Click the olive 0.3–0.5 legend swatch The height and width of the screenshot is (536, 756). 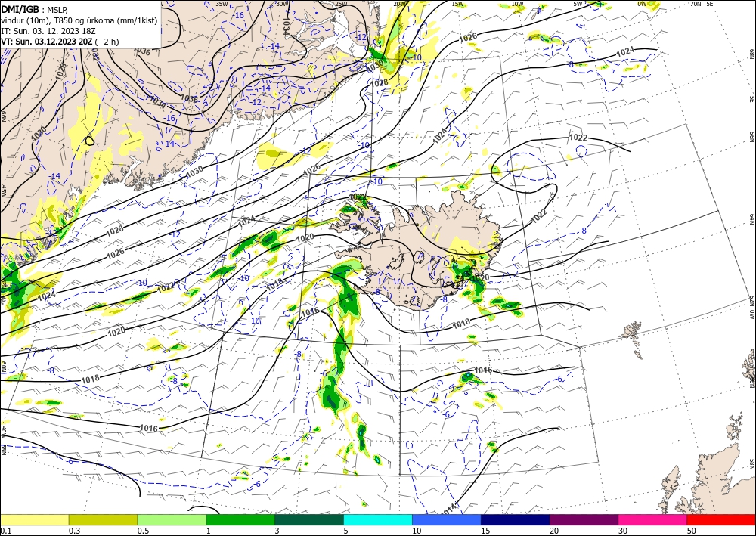pos(103,519)
